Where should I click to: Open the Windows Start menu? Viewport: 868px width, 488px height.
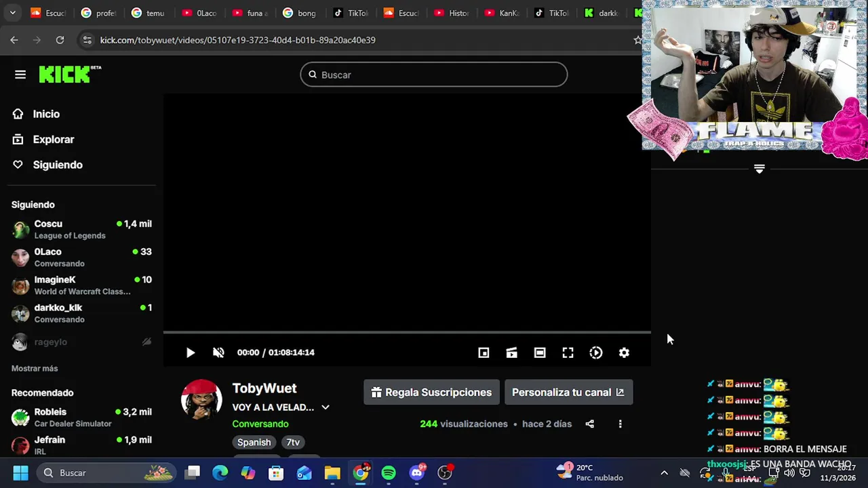pos(20,472)
